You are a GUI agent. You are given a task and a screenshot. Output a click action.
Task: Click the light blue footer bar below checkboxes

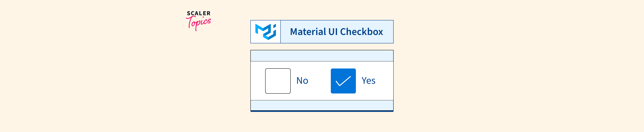322,105
